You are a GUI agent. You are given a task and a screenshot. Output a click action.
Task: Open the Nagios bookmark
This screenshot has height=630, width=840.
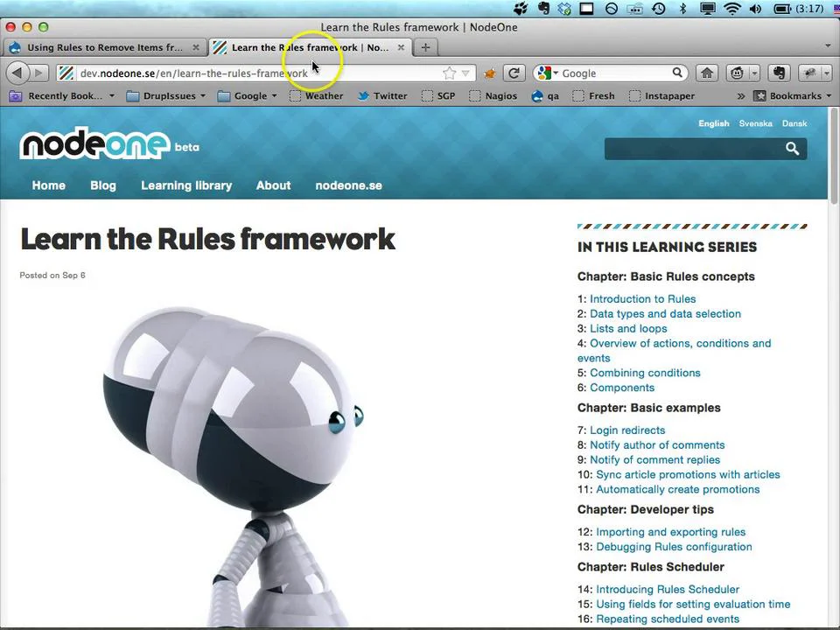tap(493, 96)
